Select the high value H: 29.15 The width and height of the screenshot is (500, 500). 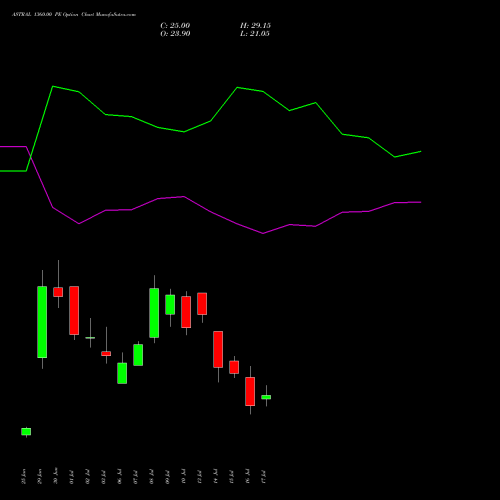coord(255,26)
